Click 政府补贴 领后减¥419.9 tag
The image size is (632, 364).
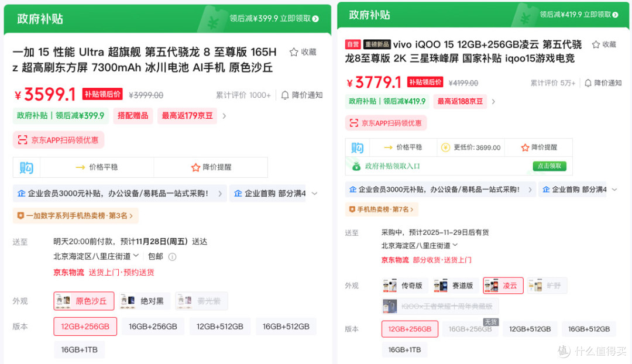click(x=387, y=102)
